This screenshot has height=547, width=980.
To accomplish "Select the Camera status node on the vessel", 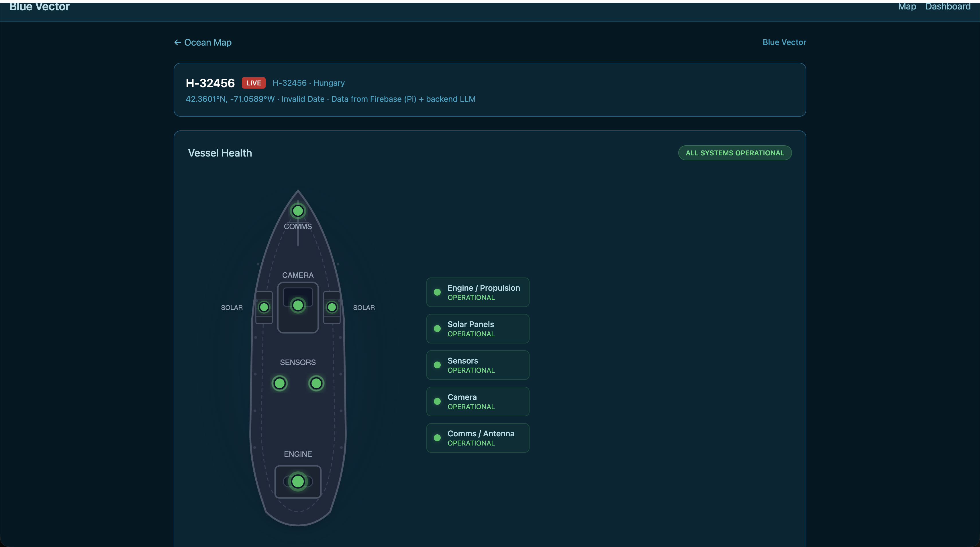I will pos(297,305).
